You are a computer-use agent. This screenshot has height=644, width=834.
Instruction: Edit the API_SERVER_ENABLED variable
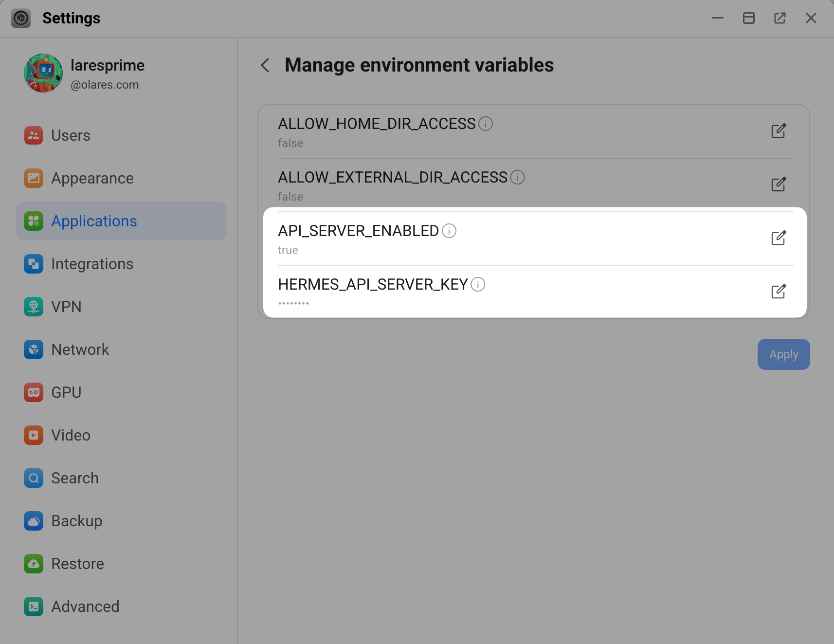[x=779, y=238]
